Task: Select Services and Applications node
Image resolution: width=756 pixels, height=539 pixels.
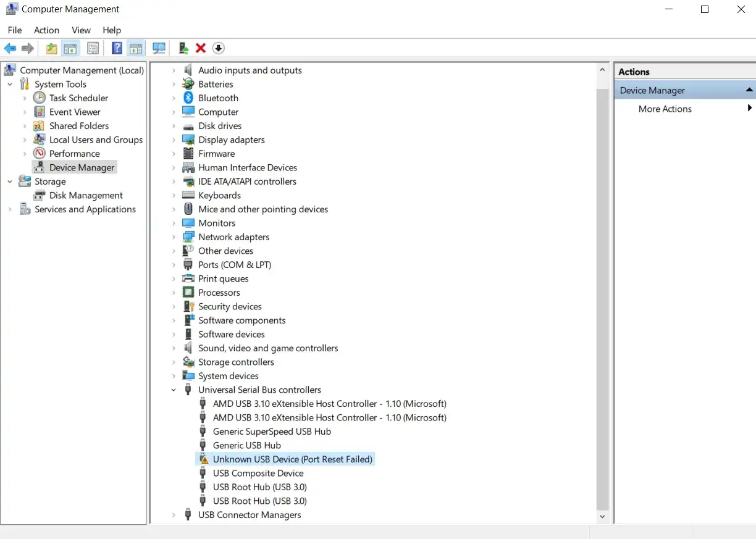Action: (85, 209)
